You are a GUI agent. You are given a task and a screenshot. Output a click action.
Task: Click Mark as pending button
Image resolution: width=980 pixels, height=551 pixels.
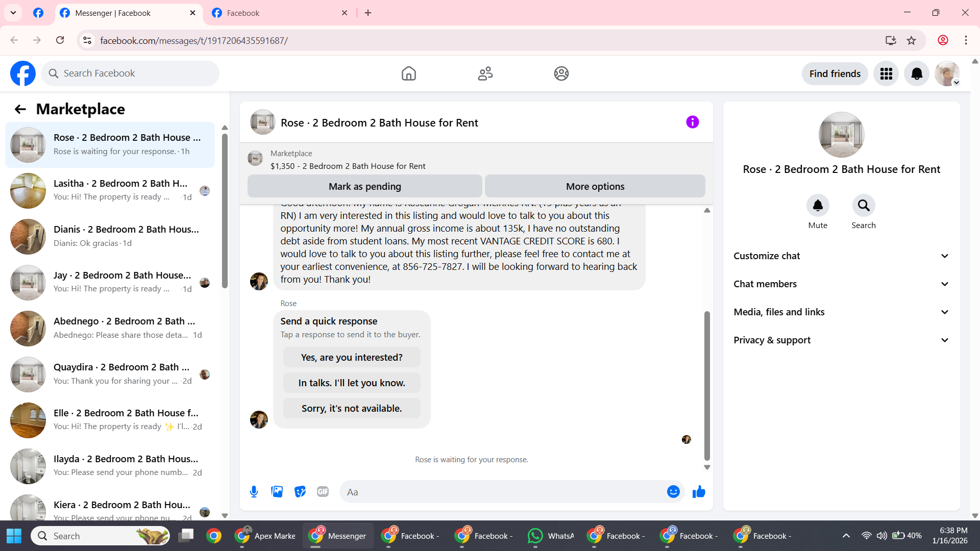point(364,187)
